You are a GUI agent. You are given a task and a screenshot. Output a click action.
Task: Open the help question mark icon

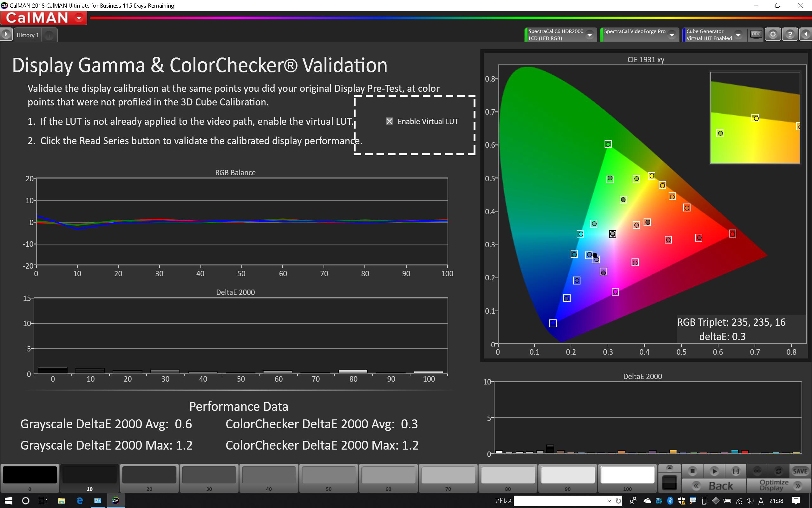coord(790,34)
